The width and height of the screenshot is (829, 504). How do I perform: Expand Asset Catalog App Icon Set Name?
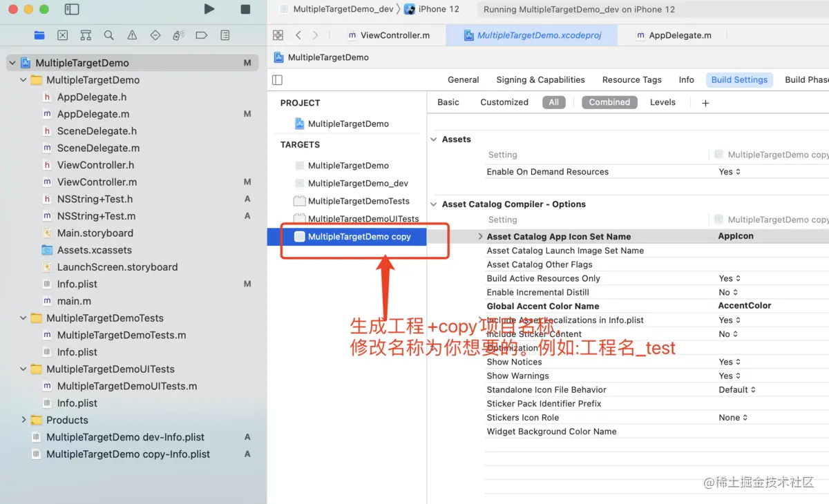[480, 236]
